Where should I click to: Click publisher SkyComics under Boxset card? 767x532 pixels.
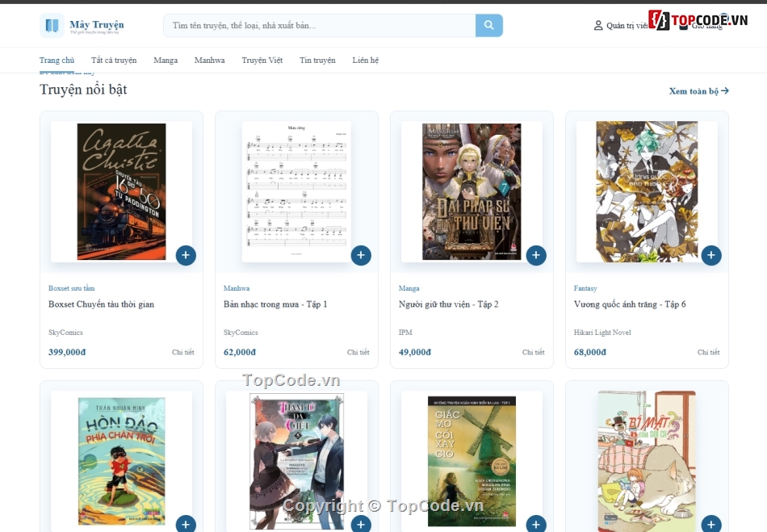pyautogui.click(x=65, y=333)
